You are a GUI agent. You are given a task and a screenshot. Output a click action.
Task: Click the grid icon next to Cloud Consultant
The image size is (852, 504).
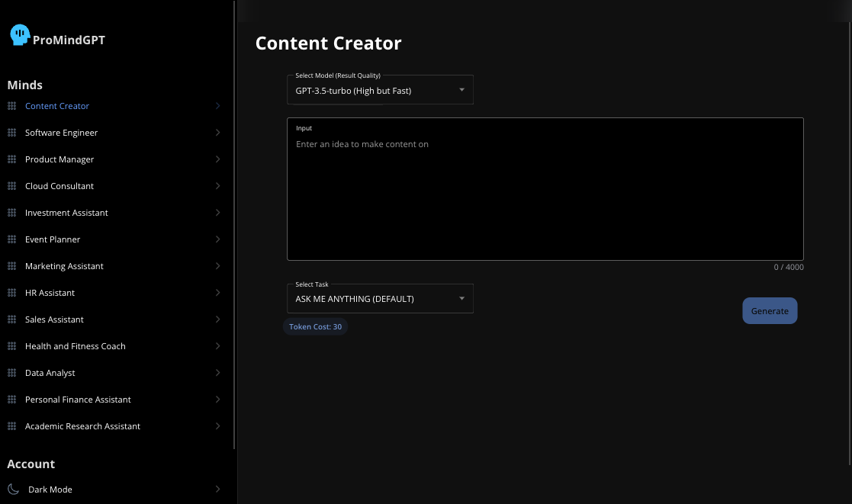(11, 186)
